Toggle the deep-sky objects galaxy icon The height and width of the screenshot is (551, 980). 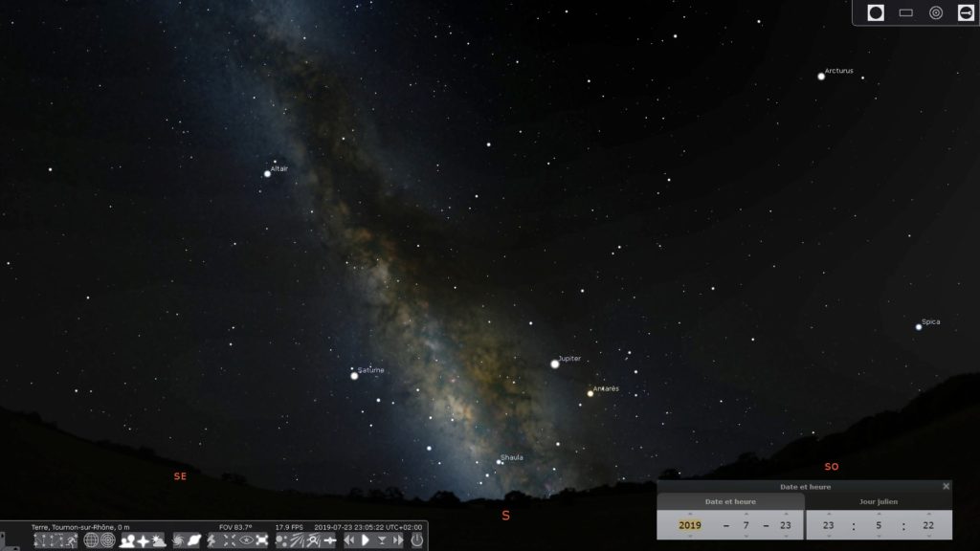tap(180, 540)
